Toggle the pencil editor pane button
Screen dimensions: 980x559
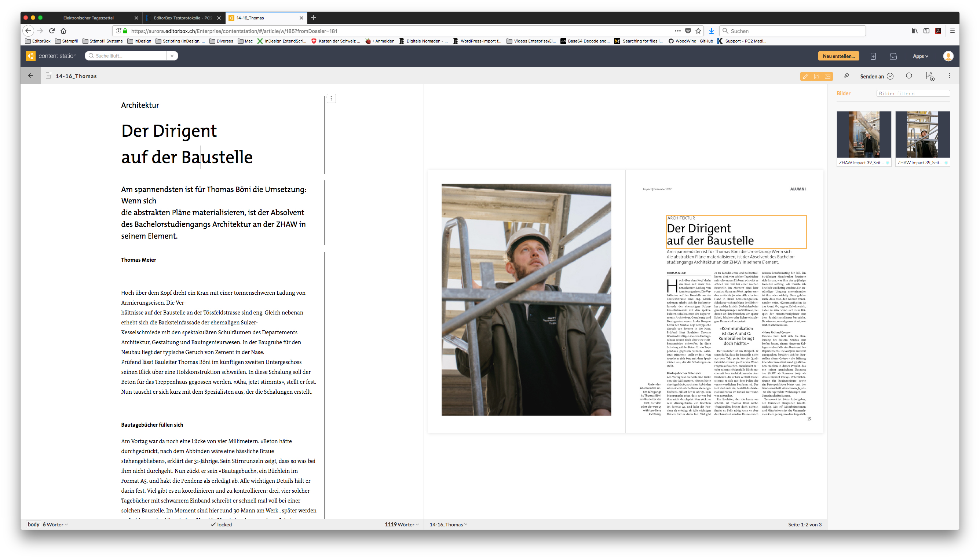[x=805, y=76]
